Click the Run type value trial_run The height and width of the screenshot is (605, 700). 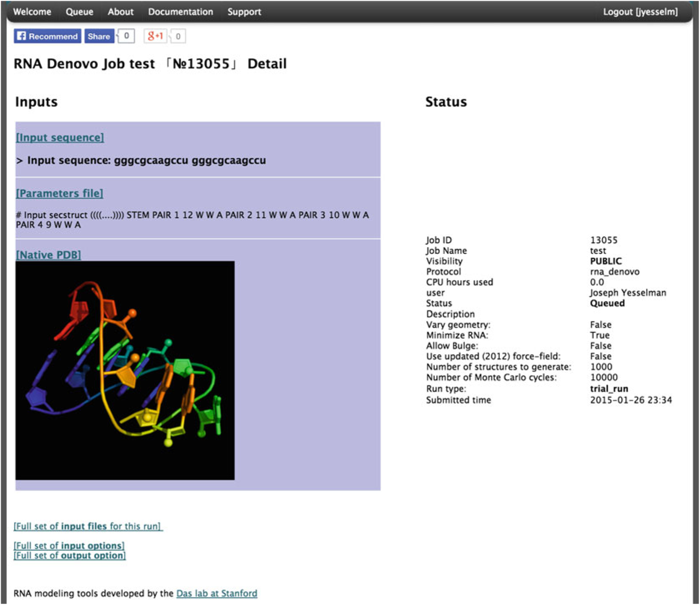coord(609,389)
